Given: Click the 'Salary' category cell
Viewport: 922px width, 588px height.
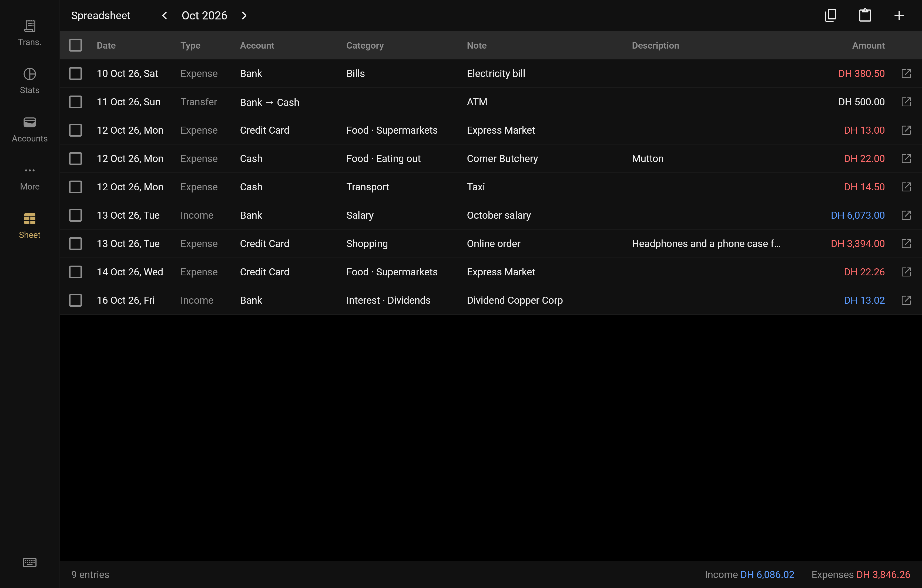Looking at the screenshot, I should tap(360, 215).
